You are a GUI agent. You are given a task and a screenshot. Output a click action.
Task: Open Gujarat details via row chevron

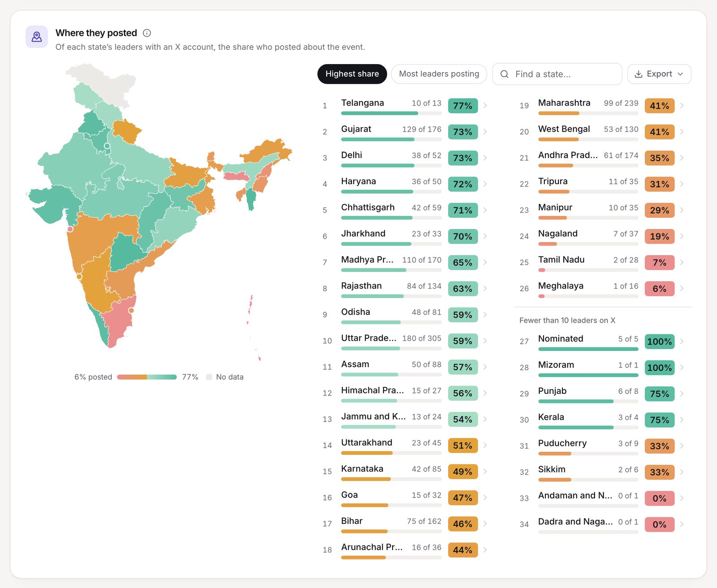pos(485,132)
